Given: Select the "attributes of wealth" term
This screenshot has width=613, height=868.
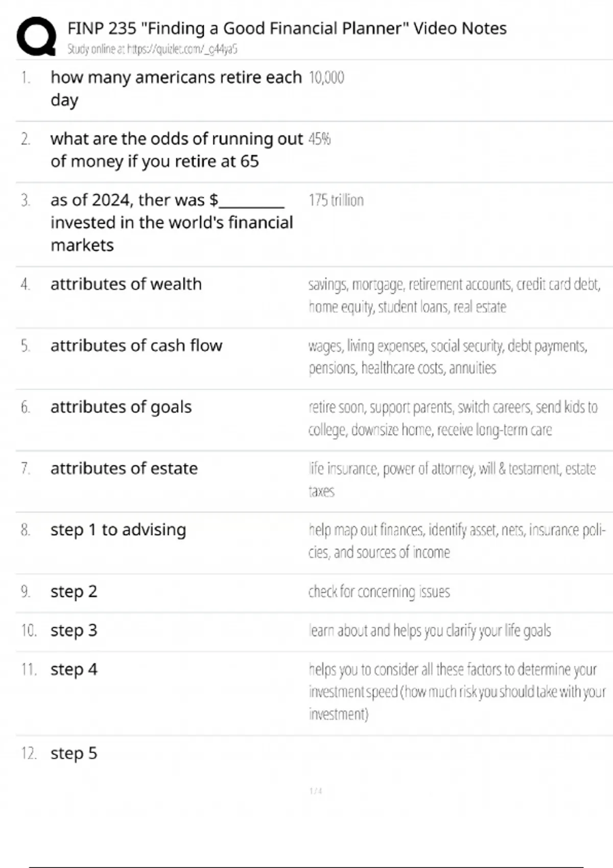Looking at the screenshot, I should click(x=126, y=284).
